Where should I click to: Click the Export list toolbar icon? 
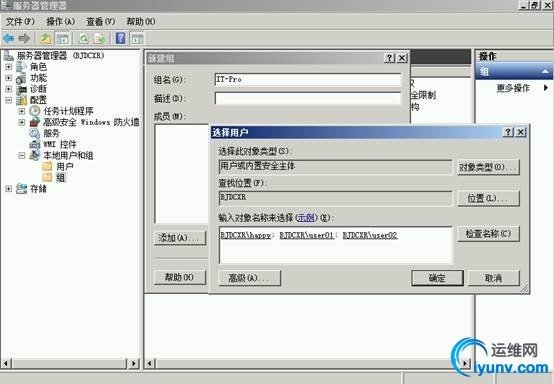(100, 38)
